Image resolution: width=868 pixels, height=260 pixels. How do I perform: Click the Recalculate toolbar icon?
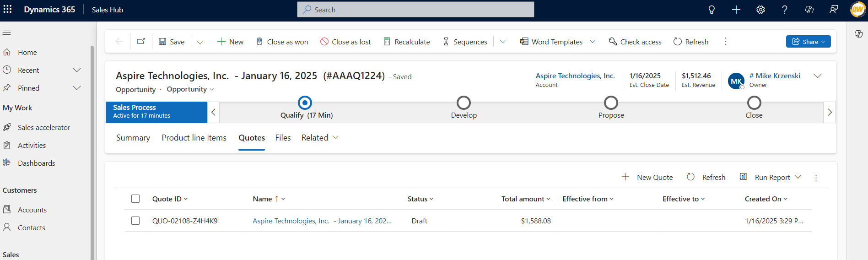(x=387, y=42)
